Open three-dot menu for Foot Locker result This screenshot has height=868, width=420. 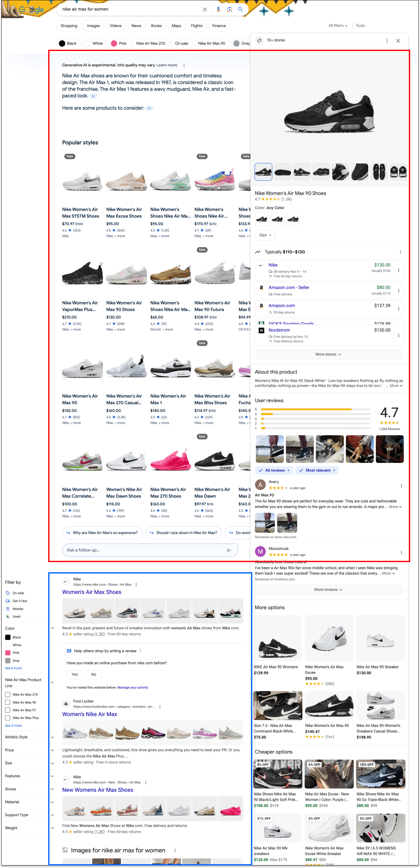coord(160,706)
